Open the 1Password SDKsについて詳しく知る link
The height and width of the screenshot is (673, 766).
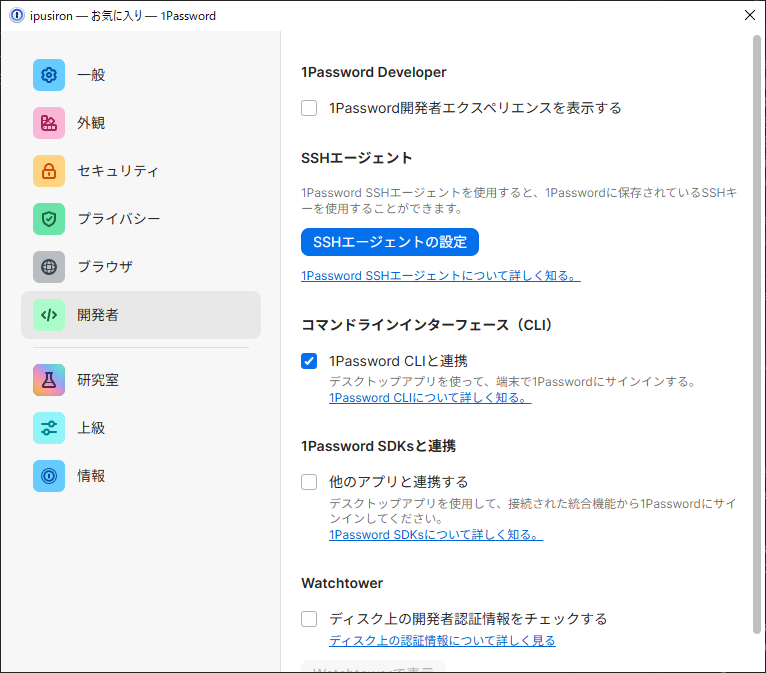435,535
